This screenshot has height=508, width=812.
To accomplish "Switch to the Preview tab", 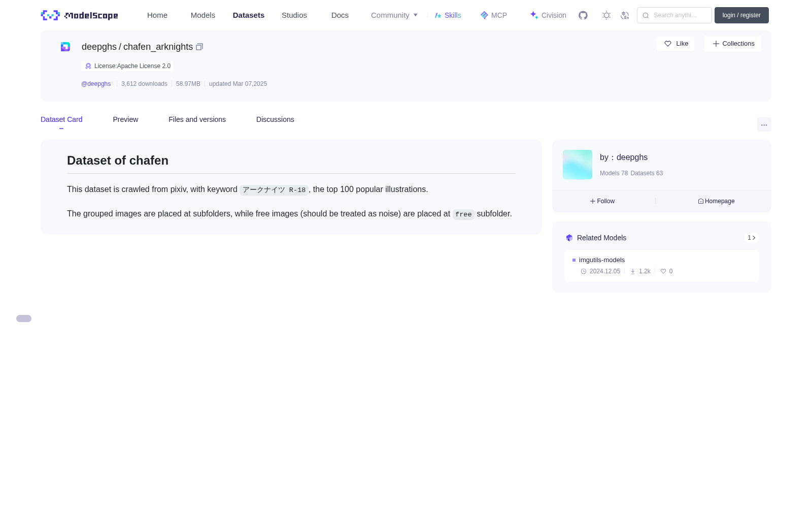I will pyautogui.click(x=125, y=119).
